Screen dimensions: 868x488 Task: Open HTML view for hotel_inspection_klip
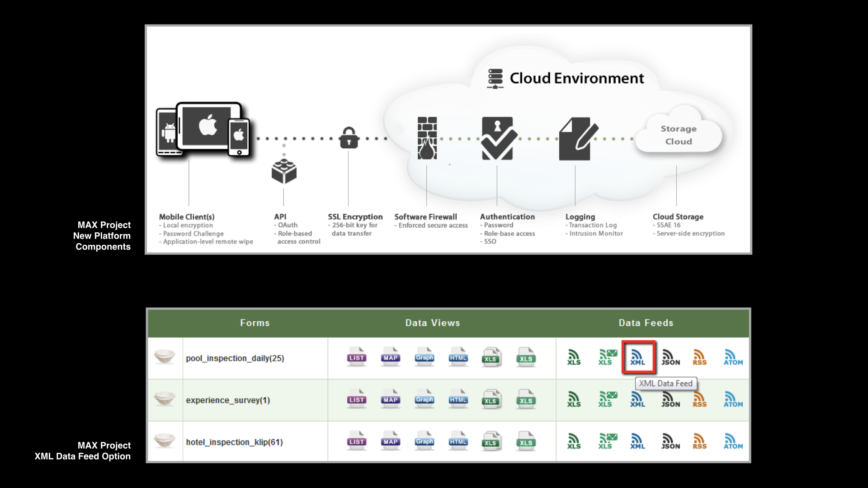tap(458, 441)
